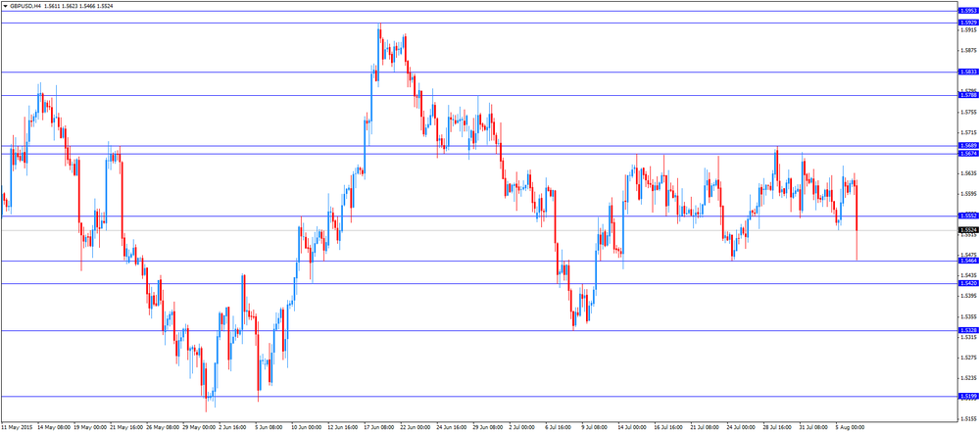Click the 6 Jul 16:00 time label
980x432 pixels.
click(560, 427)
